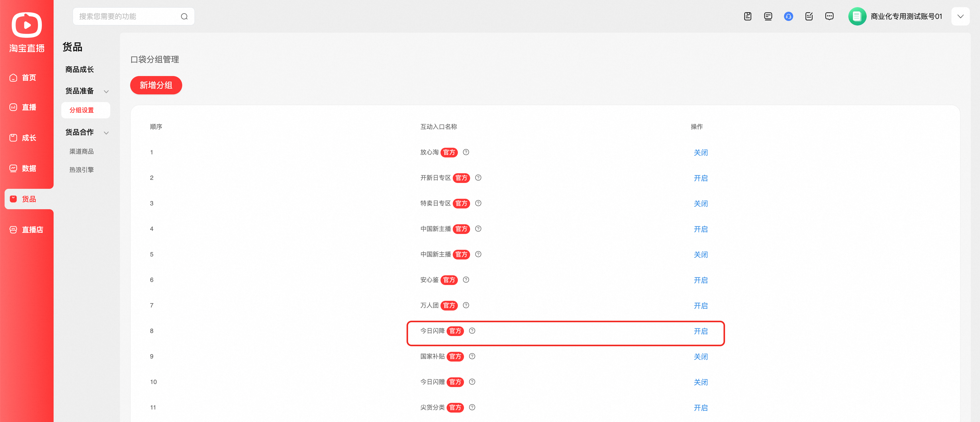Open 渠道商品 submenu item
The image size is (980, 422).
[81, 151]
